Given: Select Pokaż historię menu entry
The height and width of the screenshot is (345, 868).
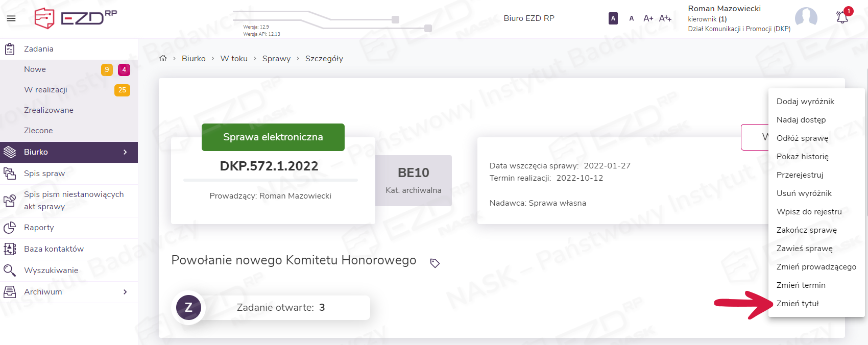Looking at the screenshot, I should 803,157.
